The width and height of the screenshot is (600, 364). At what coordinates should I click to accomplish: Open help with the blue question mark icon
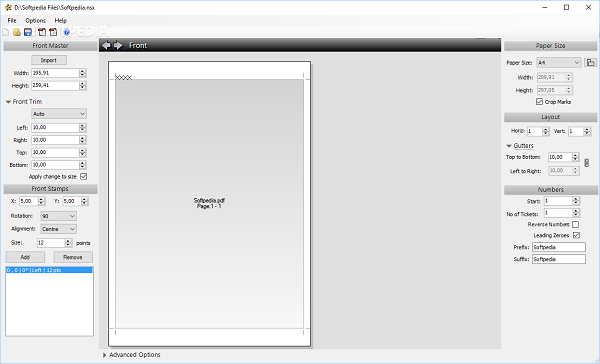[x=67, y=32]
